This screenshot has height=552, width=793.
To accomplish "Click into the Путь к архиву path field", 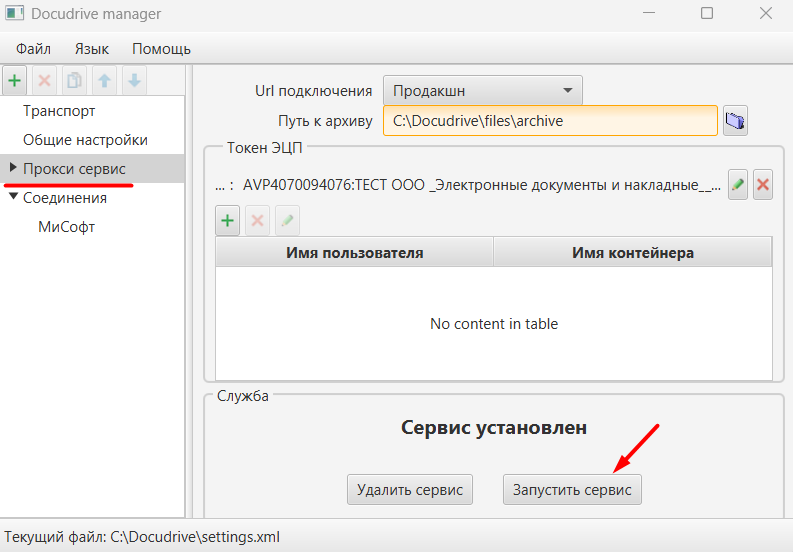I will point(550,120).
